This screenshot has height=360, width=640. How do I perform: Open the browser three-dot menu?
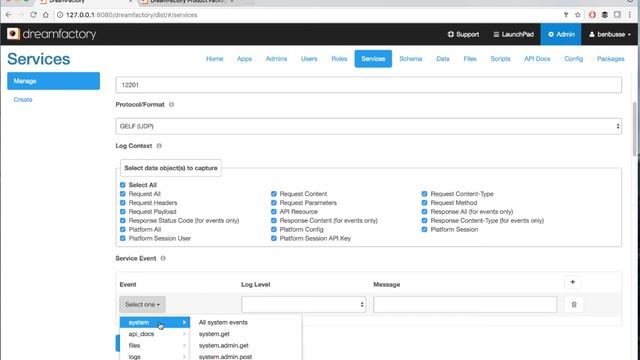point(630,15)
